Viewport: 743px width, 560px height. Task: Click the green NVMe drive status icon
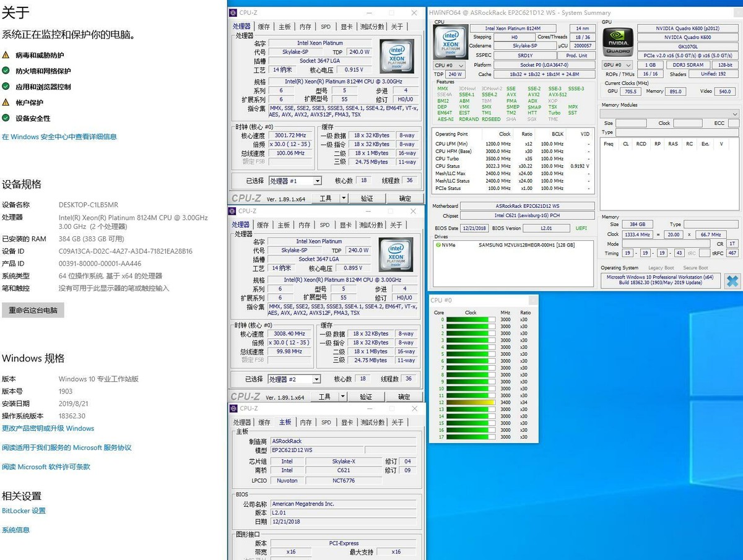[x=438, y=245]
